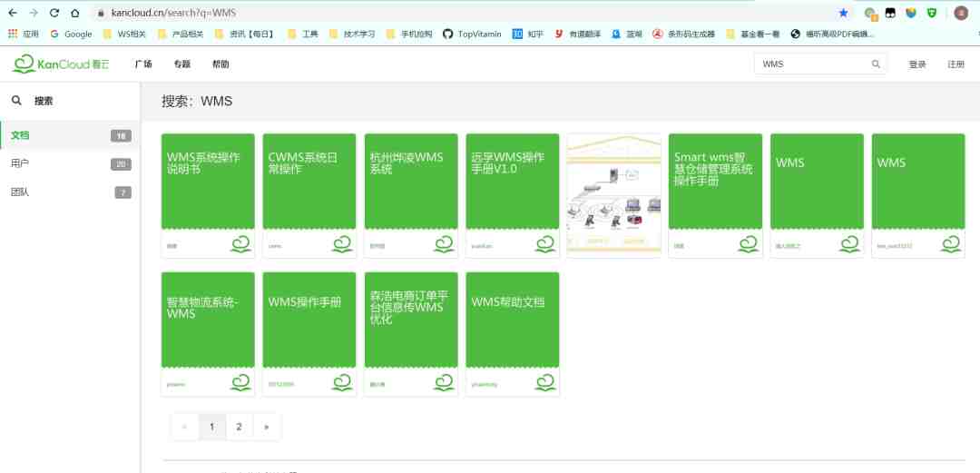This screenshot has width=980, height=473.
Task: Go back using the browser back arrow
Action: pos(13,13)
